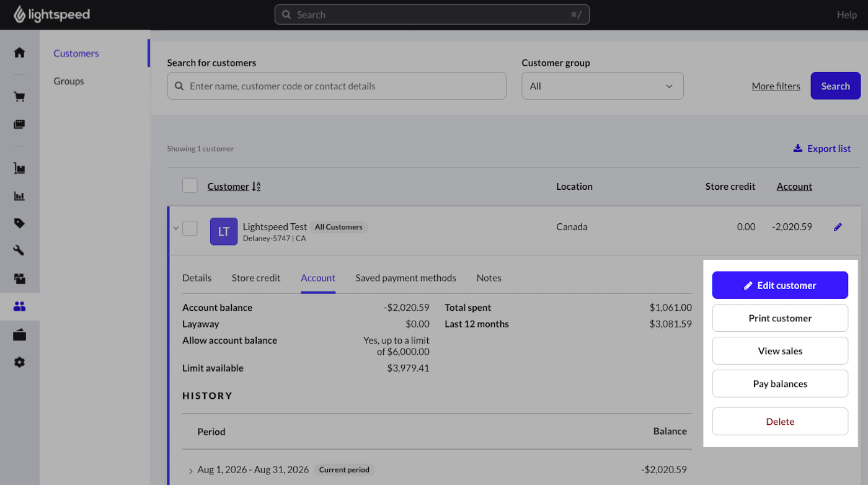Open the Home icon in sidebar

click(x=19, y=53)
